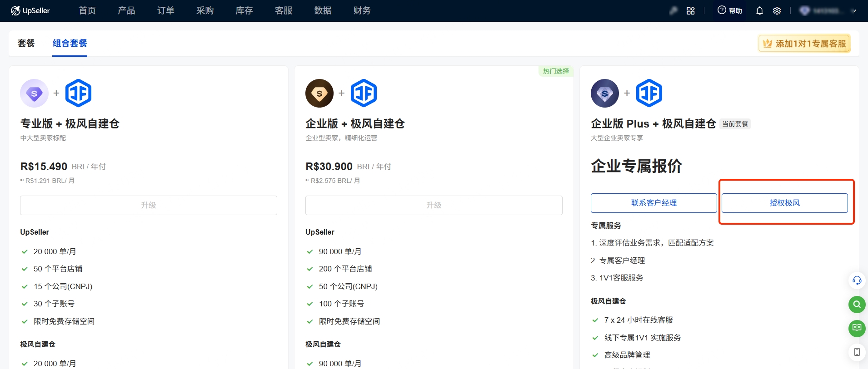Expand the account dropdown arrow
Screen dimensions: 868x369
tap(854, 11)
